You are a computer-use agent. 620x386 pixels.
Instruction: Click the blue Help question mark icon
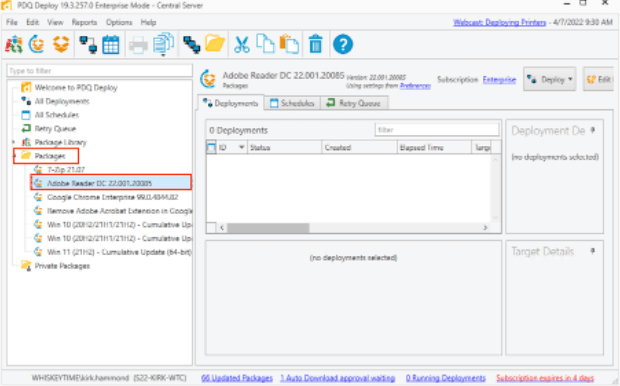pyautogui.click(x=343, y=44)
